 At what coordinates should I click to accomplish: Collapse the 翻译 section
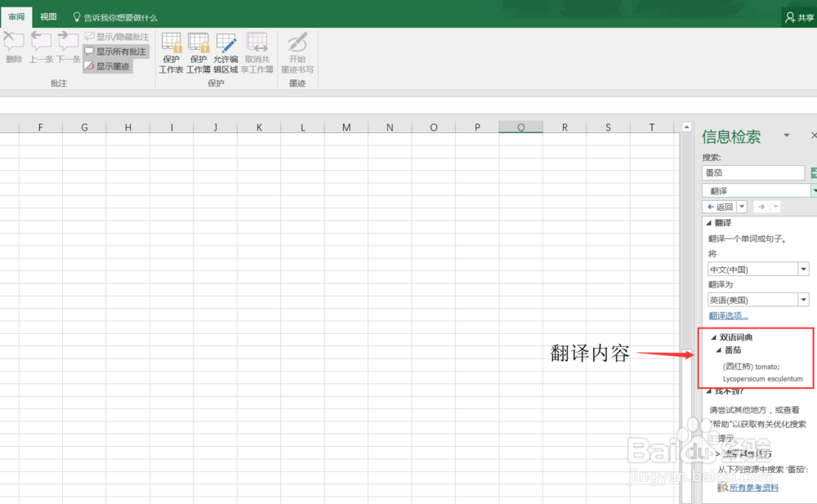(708, 223)
